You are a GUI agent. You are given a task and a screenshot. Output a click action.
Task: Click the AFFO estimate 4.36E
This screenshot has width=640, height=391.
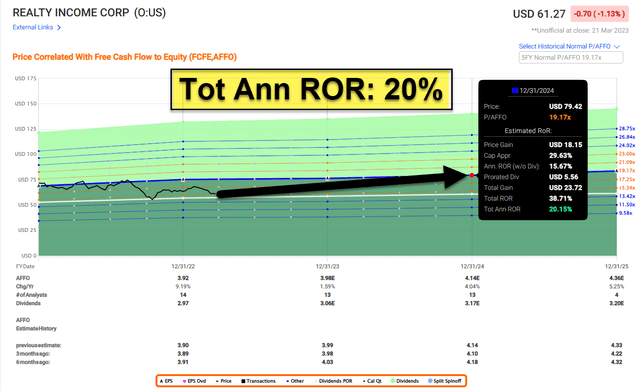(x=617, y=278)
